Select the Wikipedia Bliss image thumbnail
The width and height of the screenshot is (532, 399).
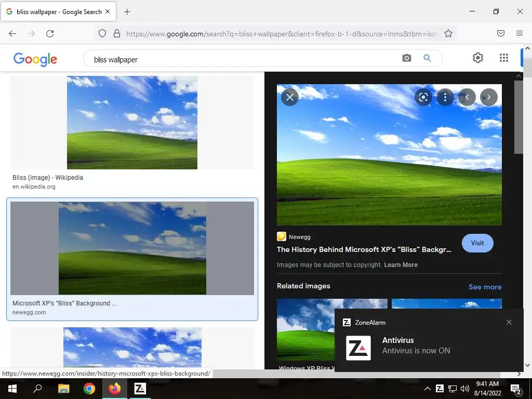[132, 123]
